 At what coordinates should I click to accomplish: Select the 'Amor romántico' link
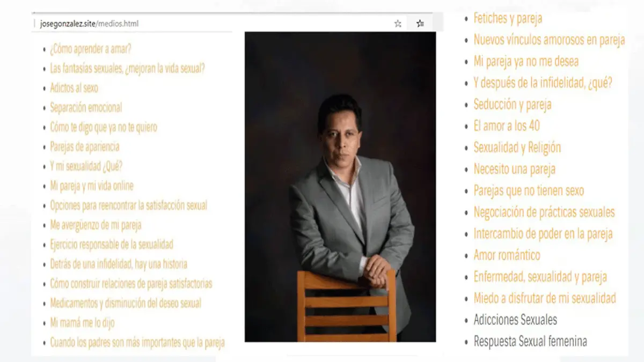[x=507, y=255]
